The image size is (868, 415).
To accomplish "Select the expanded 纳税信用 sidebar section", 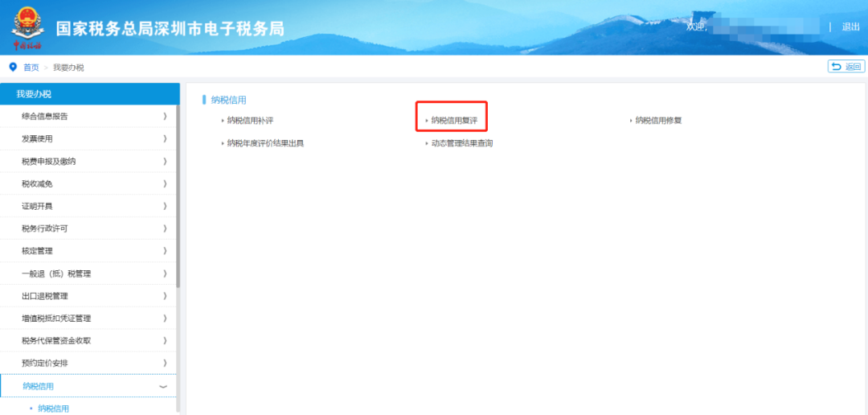I will pyautogui.click(x=90, y=385).
